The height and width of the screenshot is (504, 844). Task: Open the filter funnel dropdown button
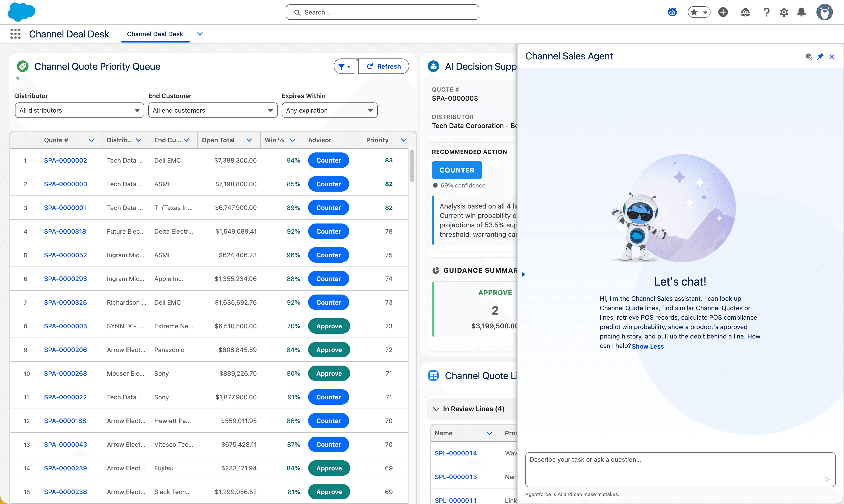pyautogui.click(x=344, y=66)
